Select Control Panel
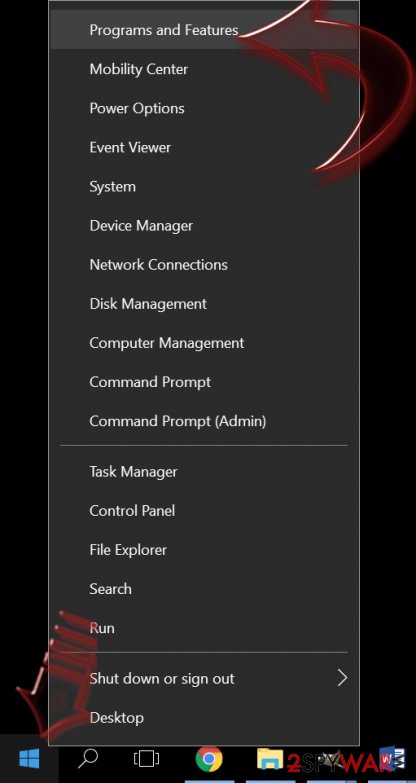 pyautogui.click(x=204, y=510)
